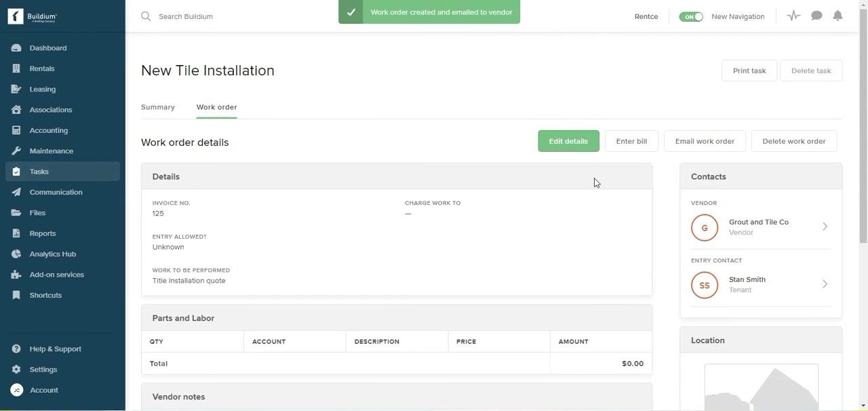Screen dimensions: 868x411
Task: Click the Stan Smith contact name
Action: tap(747, 279)
